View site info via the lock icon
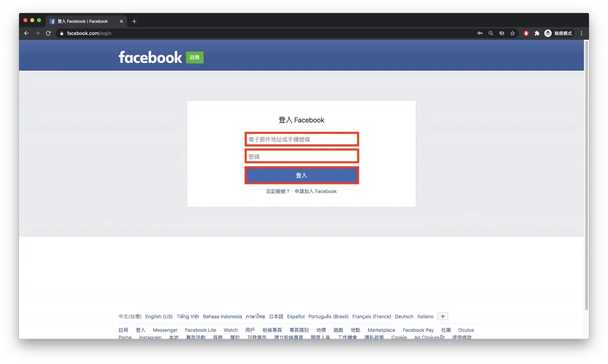This screenshot has height=364, width=608. click(61, 33)
